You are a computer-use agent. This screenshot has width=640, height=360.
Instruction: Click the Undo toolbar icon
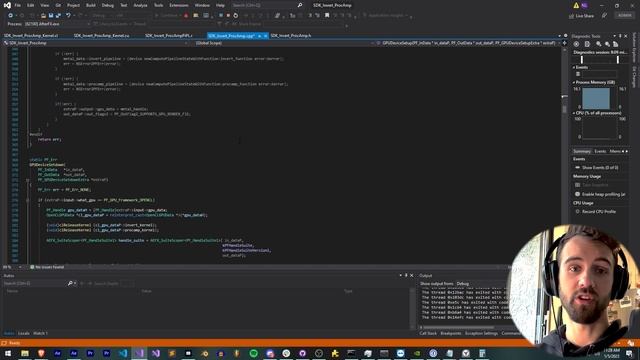(x=68, y=16)
